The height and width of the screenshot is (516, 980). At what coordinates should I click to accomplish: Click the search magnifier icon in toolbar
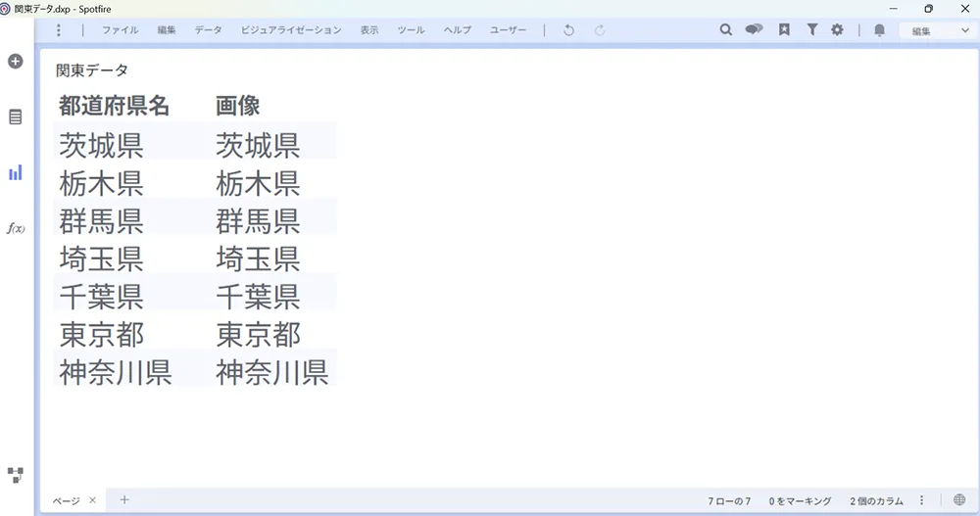pyautogui.click(x=726, y=30)
